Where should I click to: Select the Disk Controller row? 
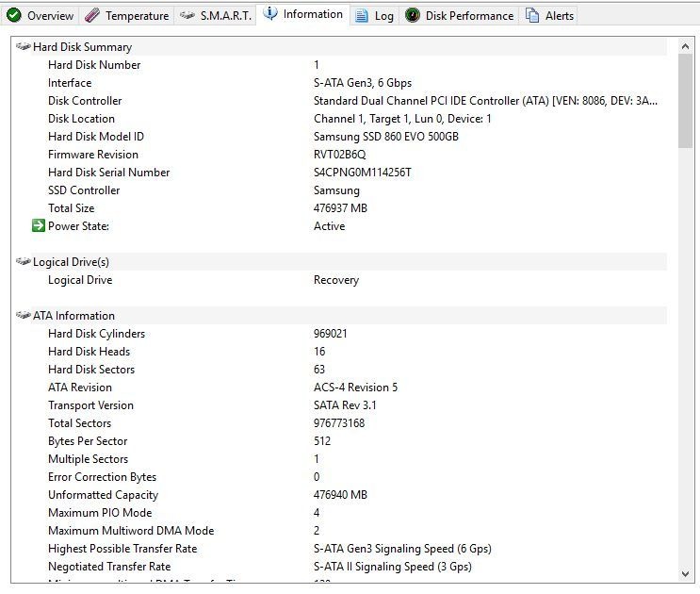[x=85, y=101]
